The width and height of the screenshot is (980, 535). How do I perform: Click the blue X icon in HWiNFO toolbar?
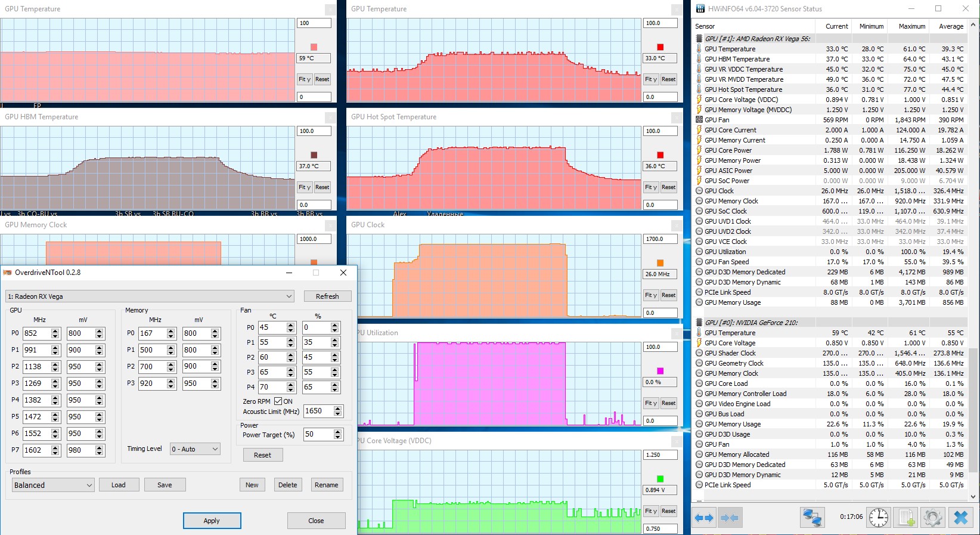[961, 517]
